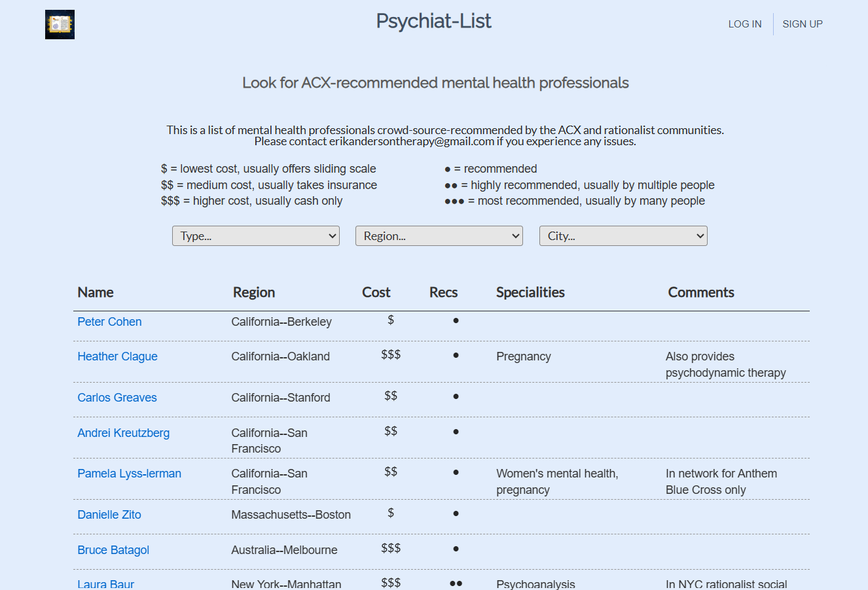The height and width of the screenshot is (590, 868).
Task: Click the Cost column header
Action: (376, 292)
